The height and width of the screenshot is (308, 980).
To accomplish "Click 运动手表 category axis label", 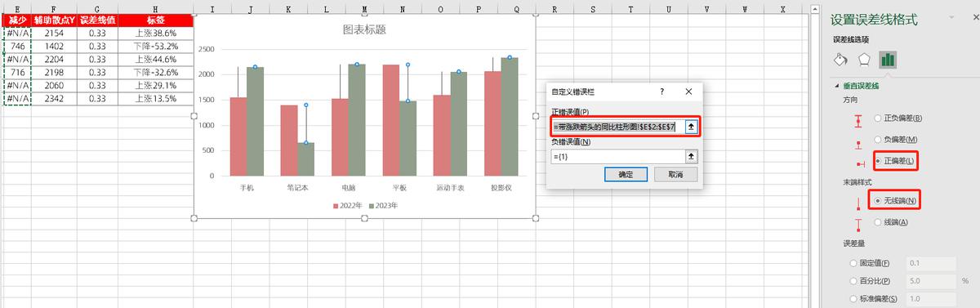I will [x=450, y=187].
